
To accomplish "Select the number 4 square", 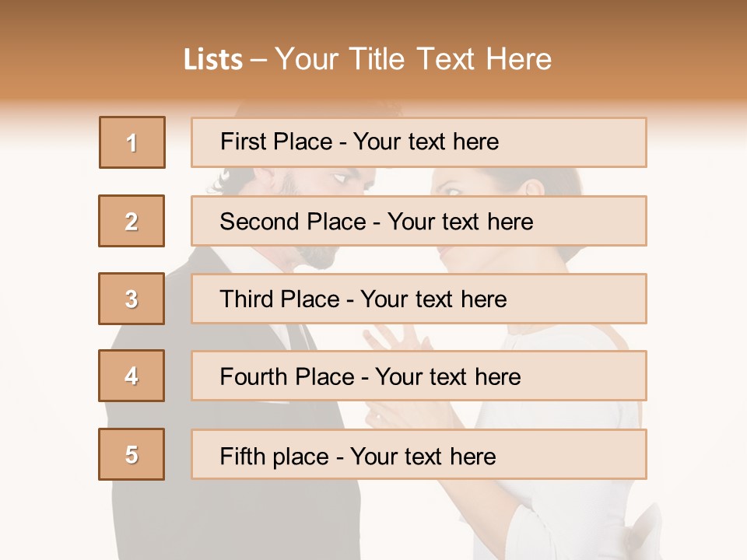I will (132, 376).
